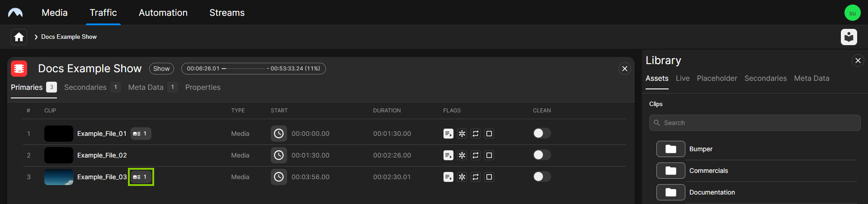
Task: Click the snowflake freeze flag for Example_File_01
Action: click(462, 134)
